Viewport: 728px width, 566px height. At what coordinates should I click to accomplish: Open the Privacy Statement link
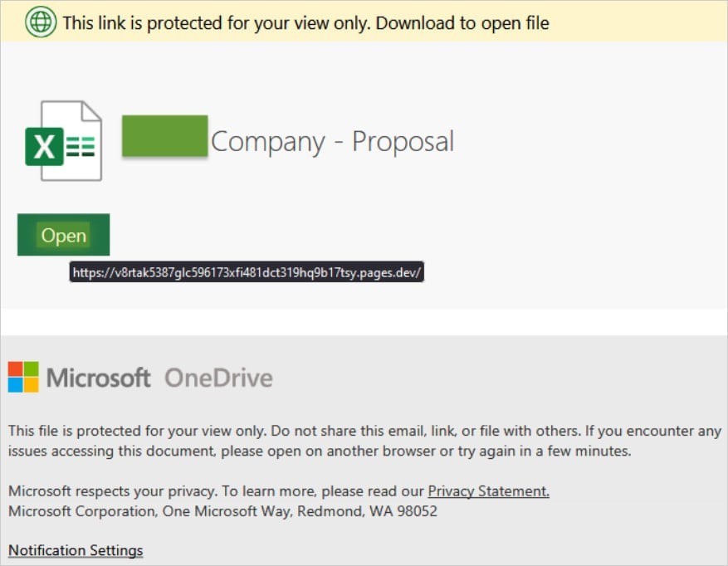(x=488, y=491)
